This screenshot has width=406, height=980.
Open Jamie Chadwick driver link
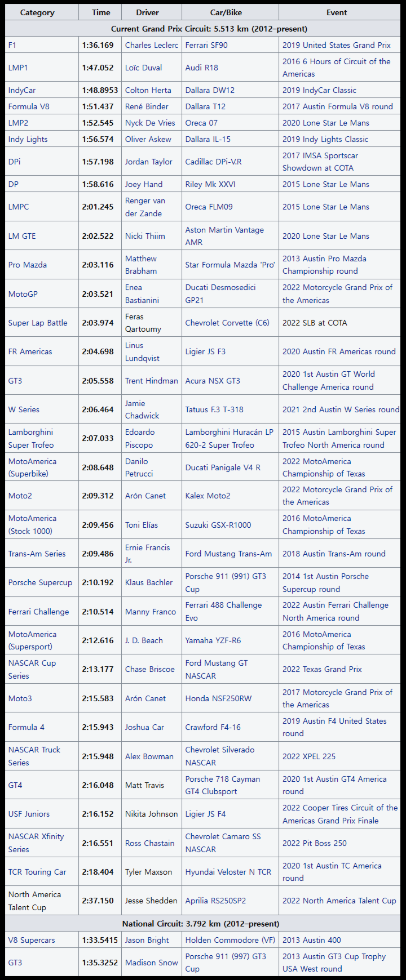tap(142, 409)
